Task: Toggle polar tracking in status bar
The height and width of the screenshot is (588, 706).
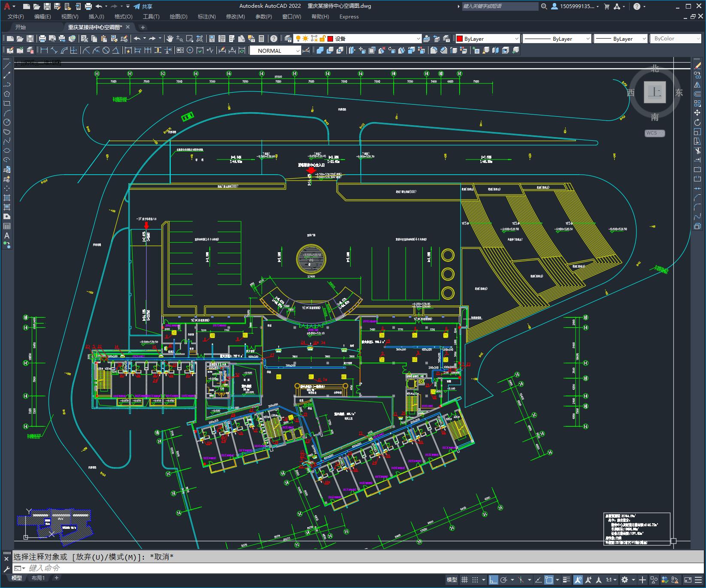Action: tap(504, 580)
